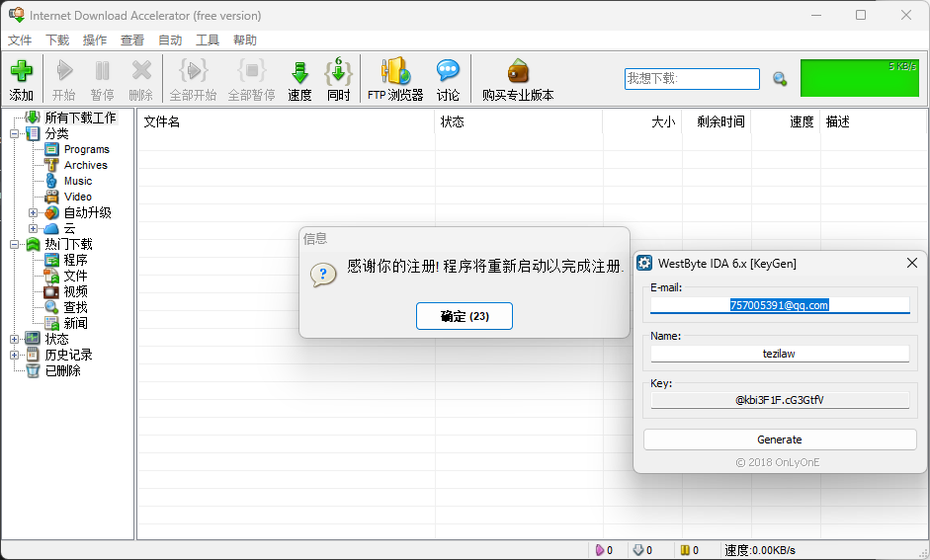Sort by the 状态 column header
930x560 pixels.
(x=519, y=121)
